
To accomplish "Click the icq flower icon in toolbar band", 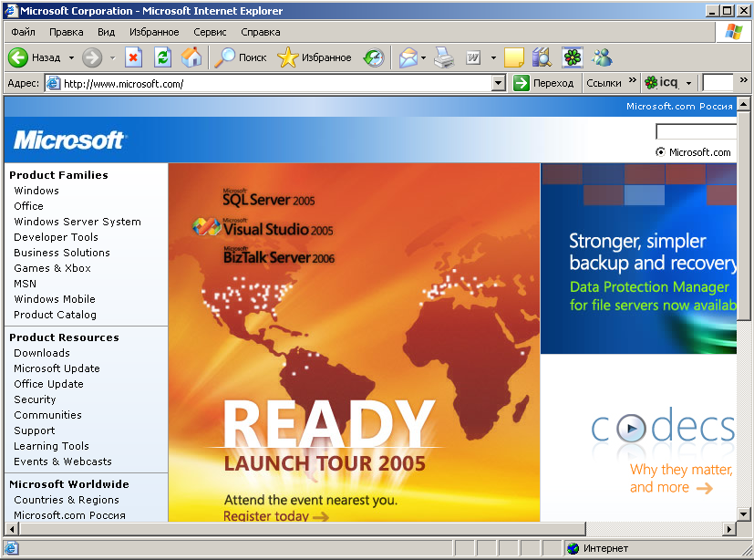I will point(651,83).
